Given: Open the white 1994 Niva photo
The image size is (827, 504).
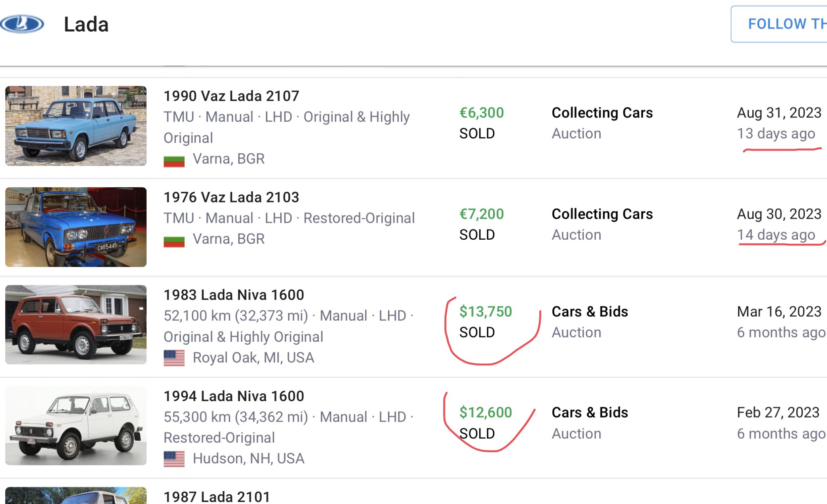Looking at the screenshot, I should click(76, 426).
